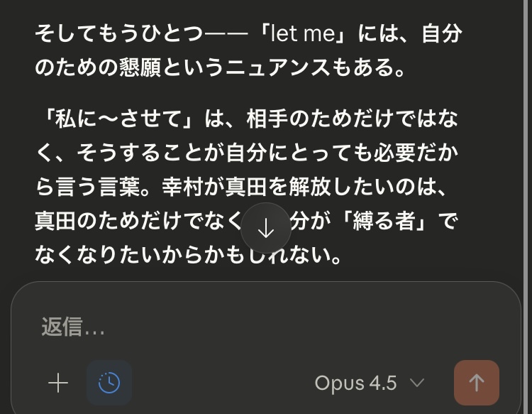Tap the scroll-to-bottom down arrow button
Viewport: 532px width, 414px height.
[265, 228]
